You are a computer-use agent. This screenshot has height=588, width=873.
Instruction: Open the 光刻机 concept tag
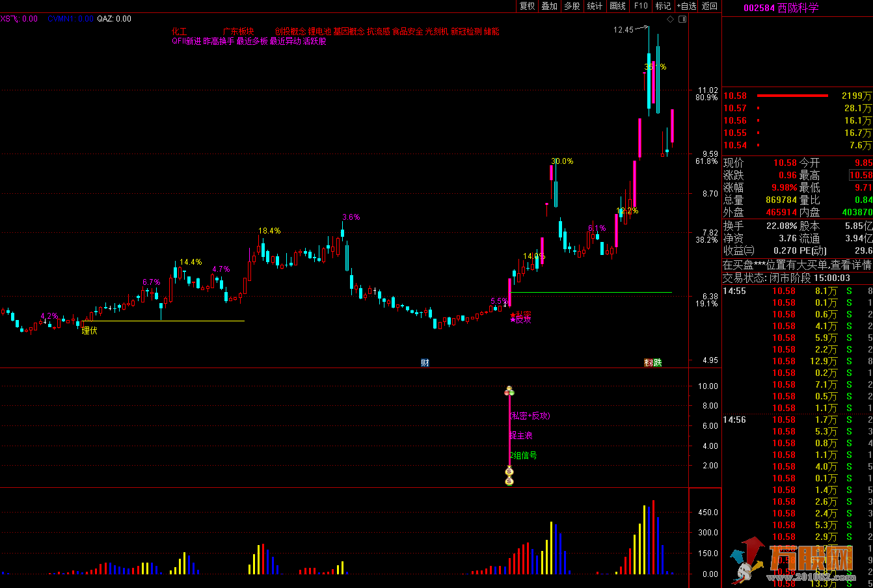437,31
